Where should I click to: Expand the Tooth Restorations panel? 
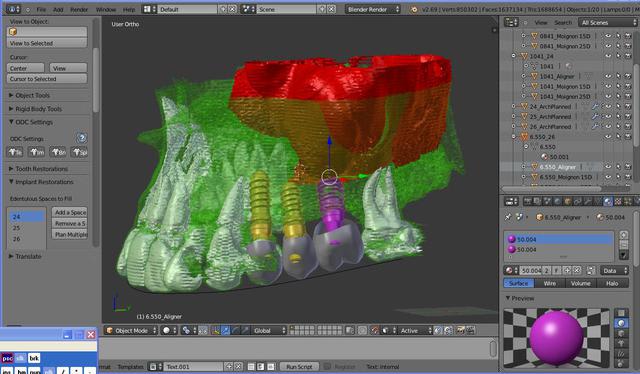[x=38, y=169]
